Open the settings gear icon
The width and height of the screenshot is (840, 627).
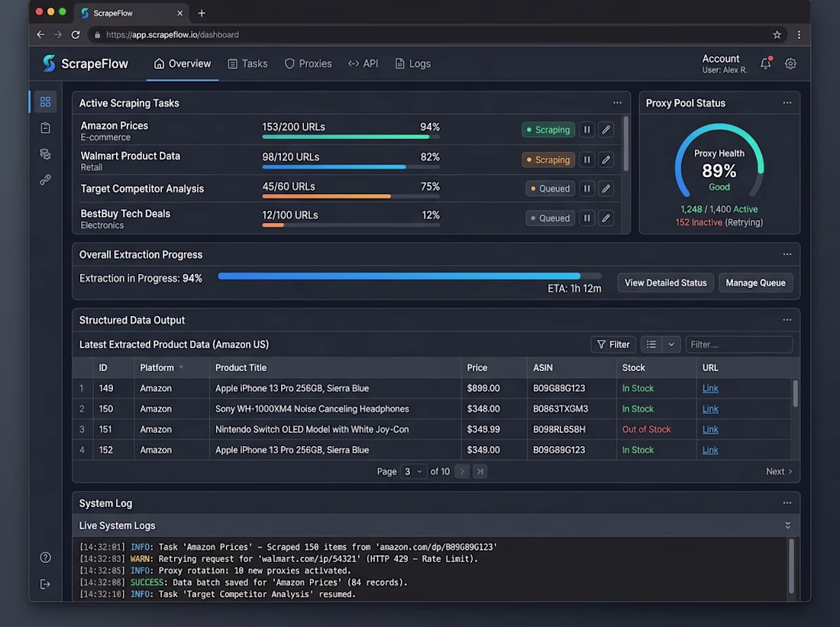pos(790,64)
